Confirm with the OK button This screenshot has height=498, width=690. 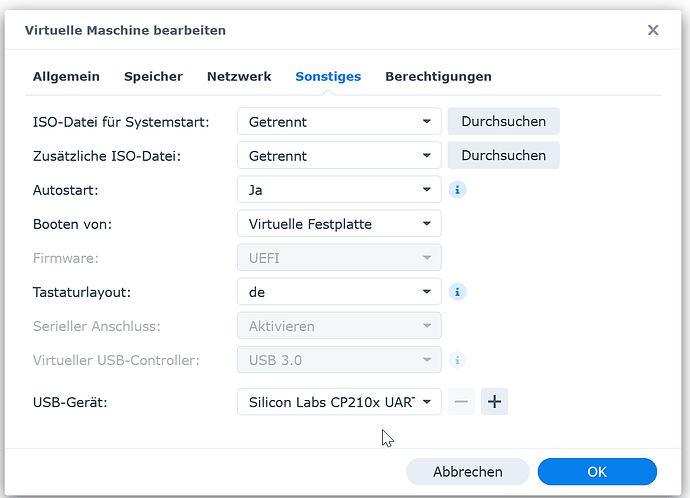(x=597, y=472)
